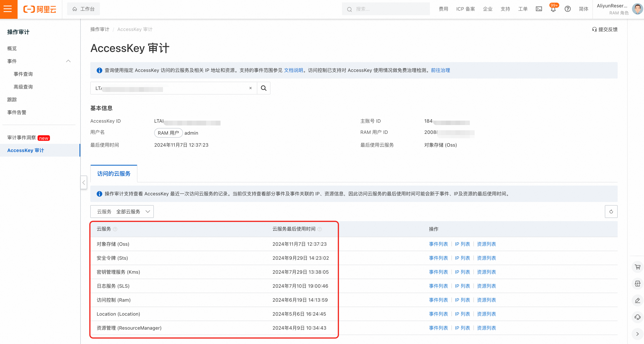644x344 pixels.
Task: Open the hamburger main menu
Action: pos(8,9)
